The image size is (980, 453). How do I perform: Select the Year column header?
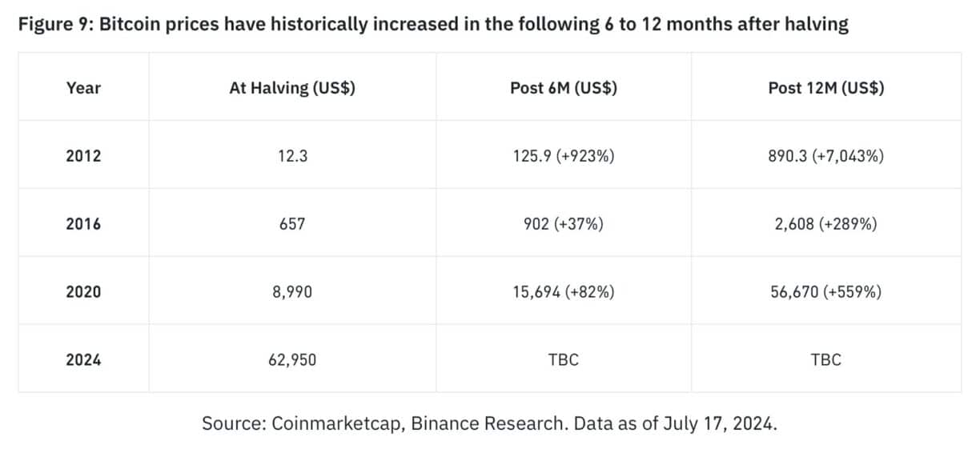[83, 88]
